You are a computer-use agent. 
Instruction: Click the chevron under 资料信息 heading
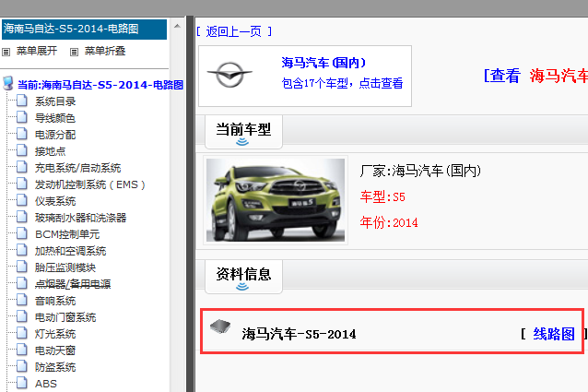242,286
